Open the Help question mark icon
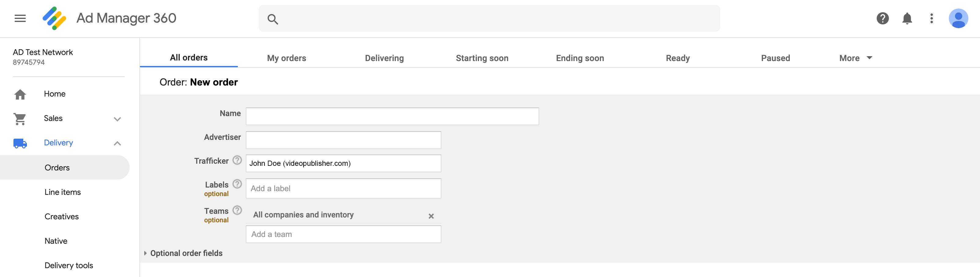 pos(882,18)
